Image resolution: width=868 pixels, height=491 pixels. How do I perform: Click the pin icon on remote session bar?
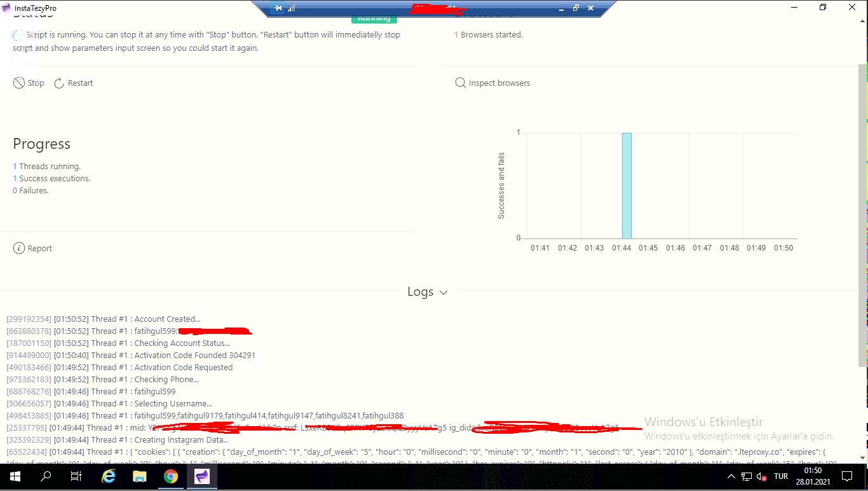pos(278,8)
